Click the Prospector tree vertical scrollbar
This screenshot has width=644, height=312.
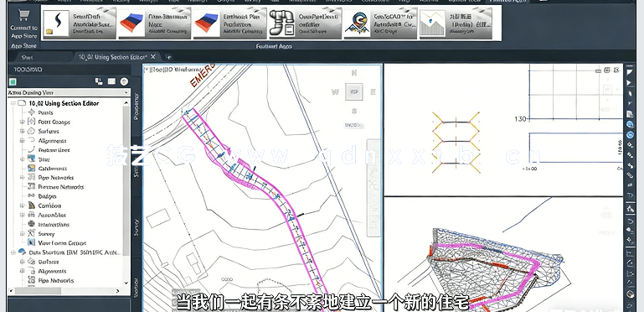[x=126, y=181]
